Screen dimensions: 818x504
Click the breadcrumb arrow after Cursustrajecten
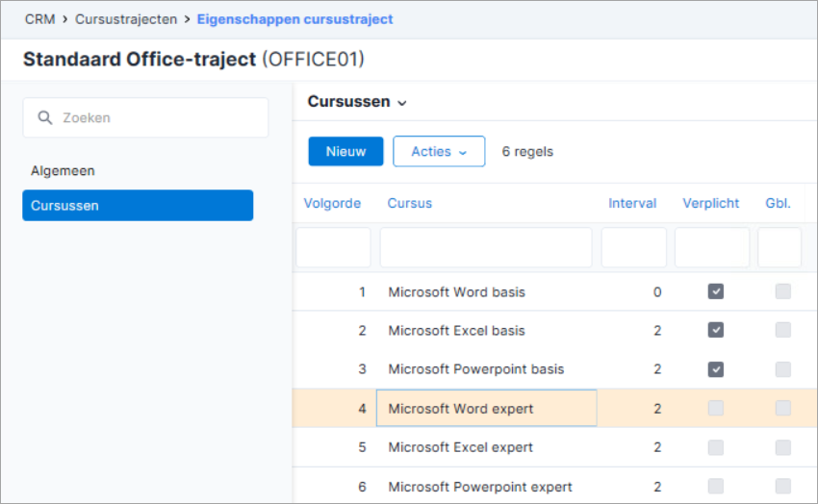(x=187, y=19)
